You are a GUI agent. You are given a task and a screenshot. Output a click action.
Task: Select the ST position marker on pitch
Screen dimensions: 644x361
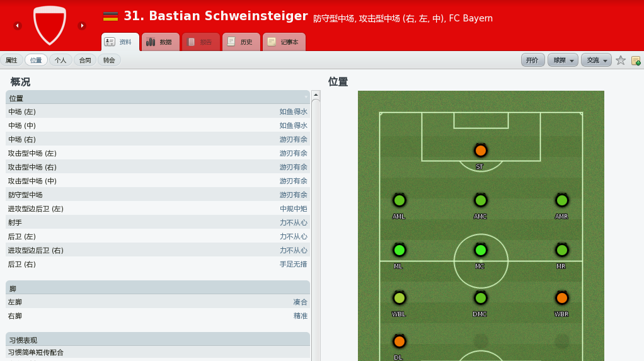click(480, 151)
